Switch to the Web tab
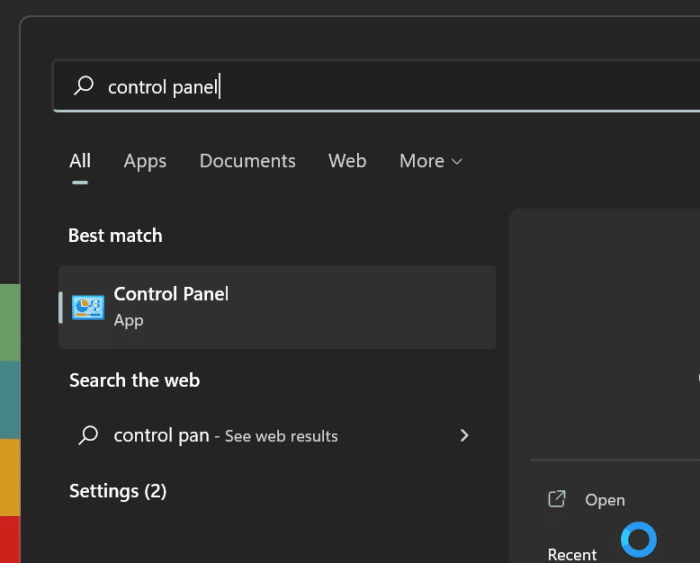This screenshot has width=700, height=563. coord(347,161)
